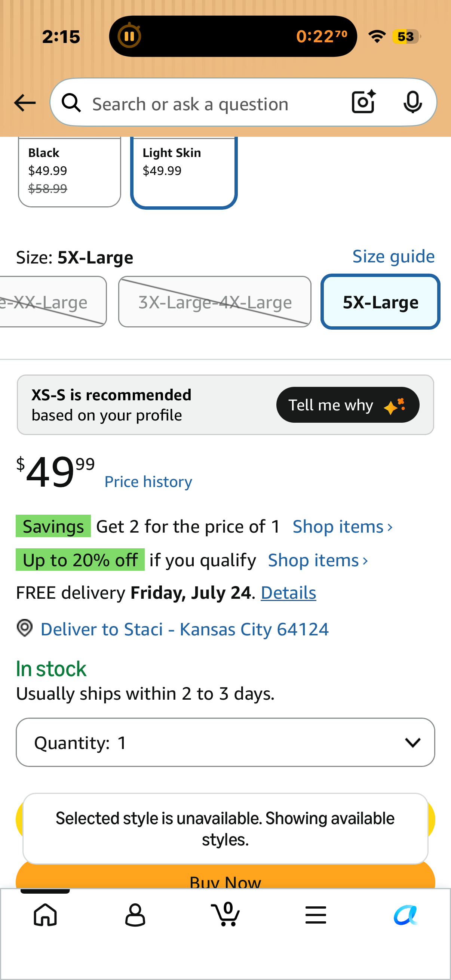The height and width of the screenshot is (980, 451).
Task: Tap the microphone voice search icon
Action: (412, 102)
